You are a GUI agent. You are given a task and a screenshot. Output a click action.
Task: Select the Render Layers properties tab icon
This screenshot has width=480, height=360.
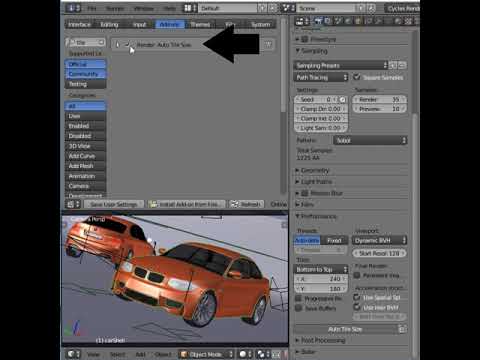328,21
